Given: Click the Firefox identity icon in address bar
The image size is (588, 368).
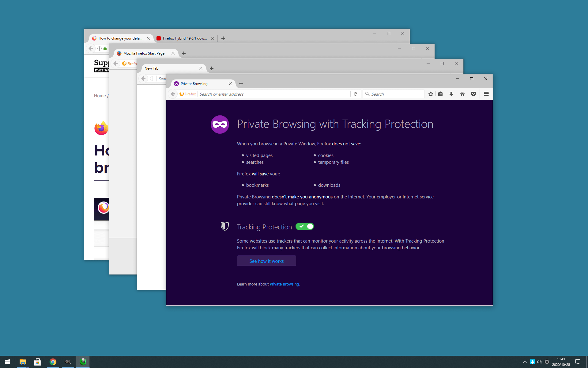Looking at the screenshot, I should [188, 94].
